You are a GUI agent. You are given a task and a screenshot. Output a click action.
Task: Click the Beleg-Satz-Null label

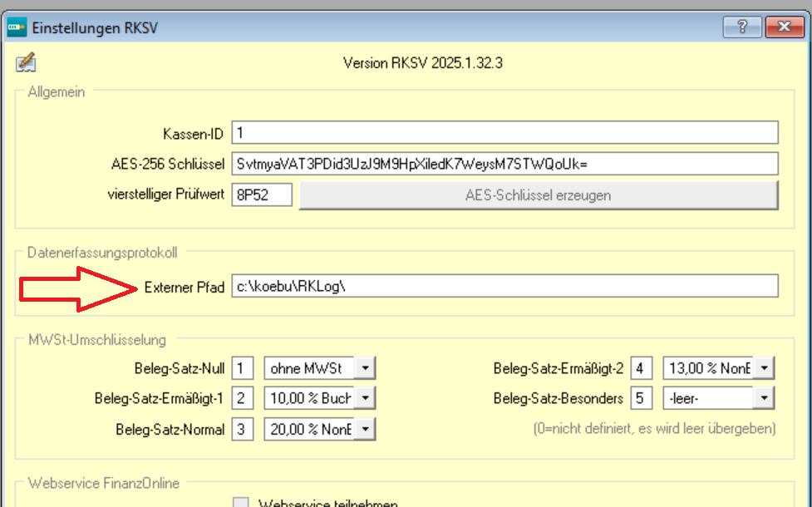pyautogui.click(x=180, y=369)
